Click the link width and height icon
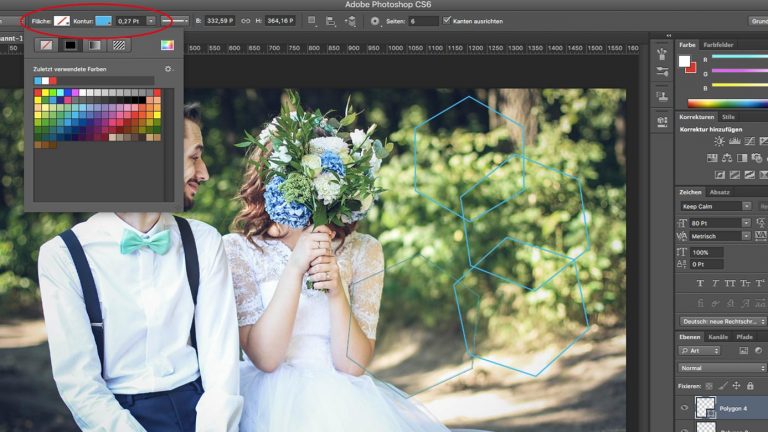Viewport: 768px width, 432px height. point(246,20)
